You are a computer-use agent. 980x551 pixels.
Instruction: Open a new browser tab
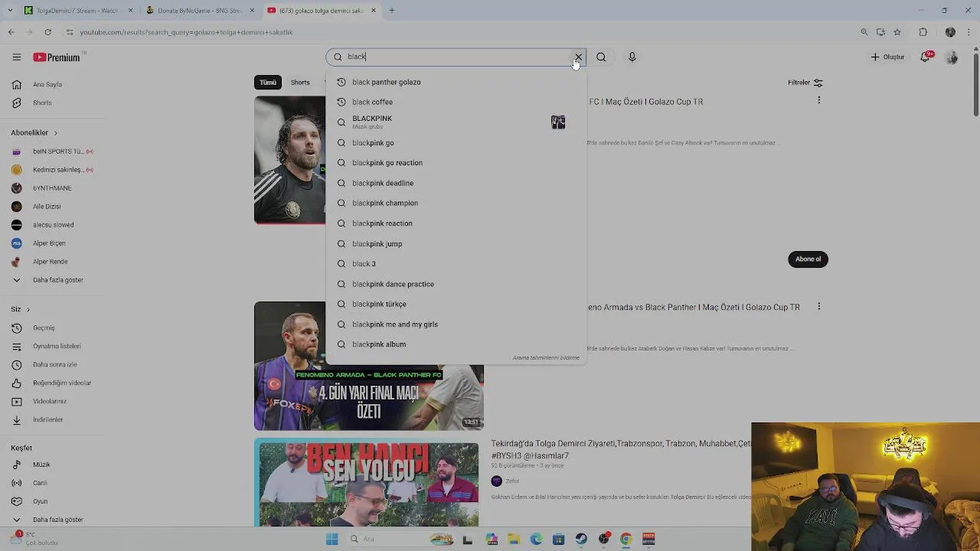click(x=391, y=11)
